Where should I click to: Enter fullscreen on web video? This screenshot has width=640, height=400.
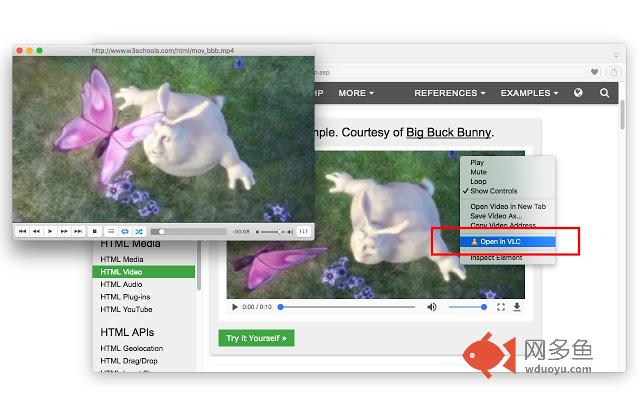point(501,307)
